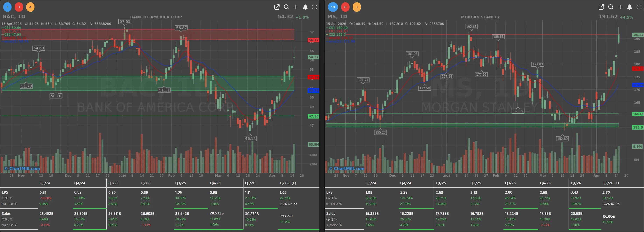Set a price alert via the MS bell icon
Image resolution: width=644 pixels, height=232 pixels.
click(x=629, y=7)
